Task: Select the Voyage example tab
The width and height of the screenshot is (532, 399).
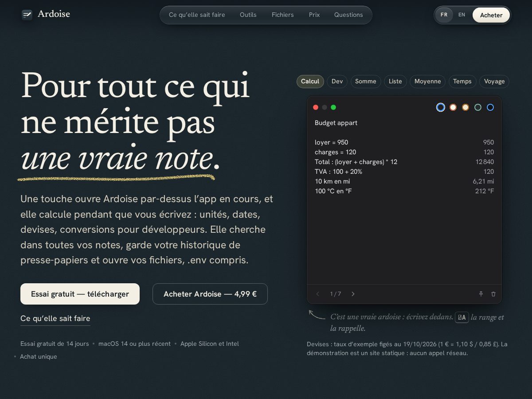Action: click(x=494, y=82)
